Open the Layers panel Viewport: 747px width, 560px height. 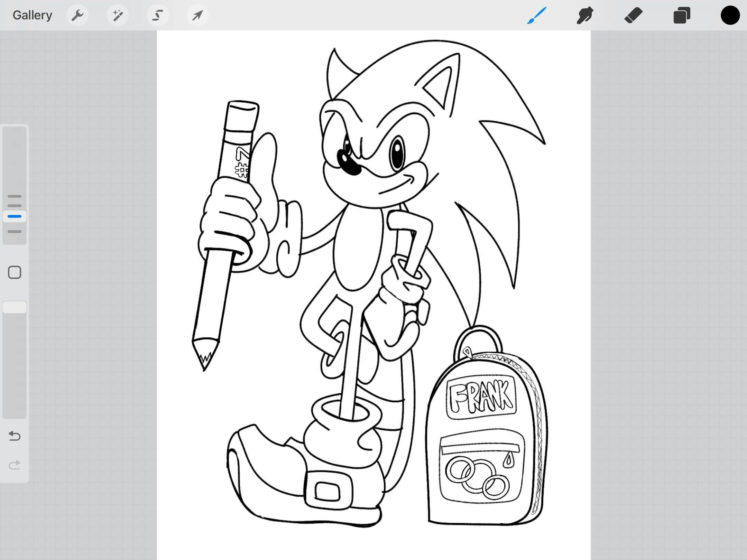pyautogui.click(x=682, y=15)
